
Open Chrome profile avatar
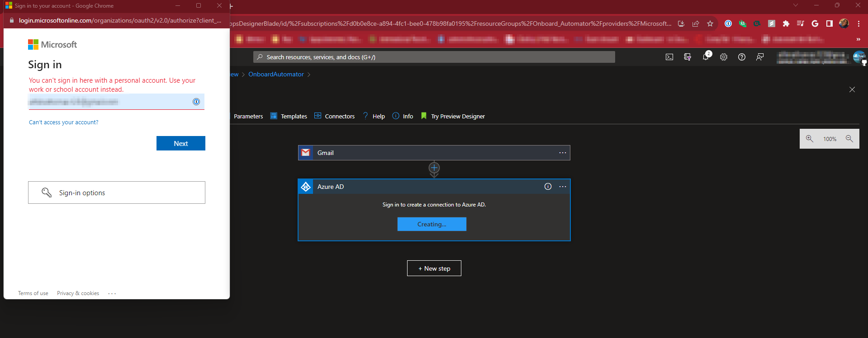pyautogui.click(x=844, y=23)
